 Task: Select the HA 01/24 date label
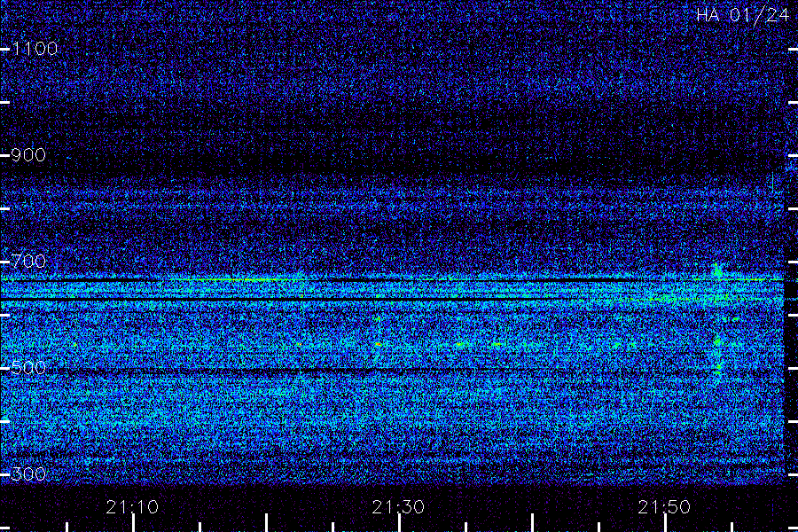(742, 15)
